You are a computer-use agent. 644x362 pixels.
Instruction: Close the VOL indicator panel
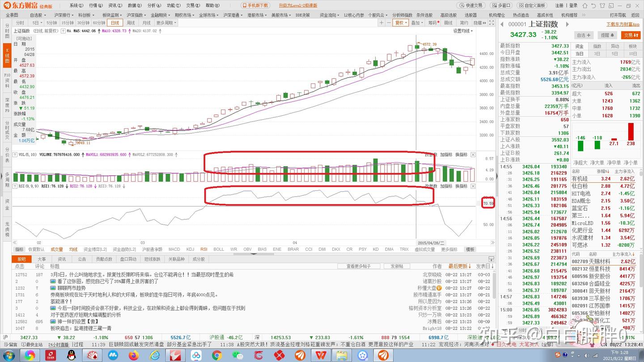473,155
